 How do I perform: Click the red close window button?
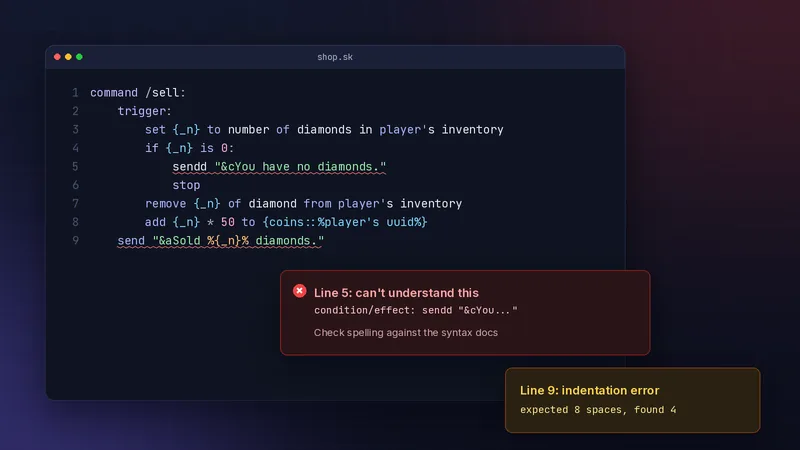(57, 57)
